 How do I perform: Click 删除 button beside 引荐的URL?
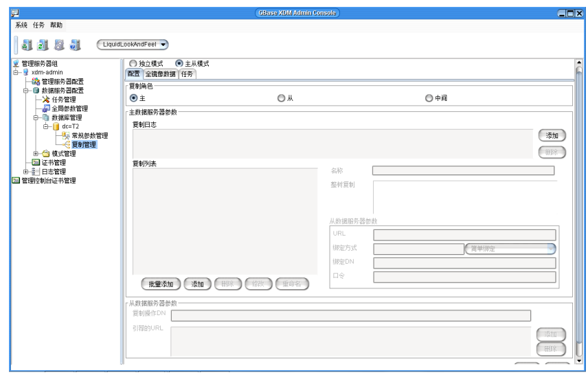click(551, 349)
